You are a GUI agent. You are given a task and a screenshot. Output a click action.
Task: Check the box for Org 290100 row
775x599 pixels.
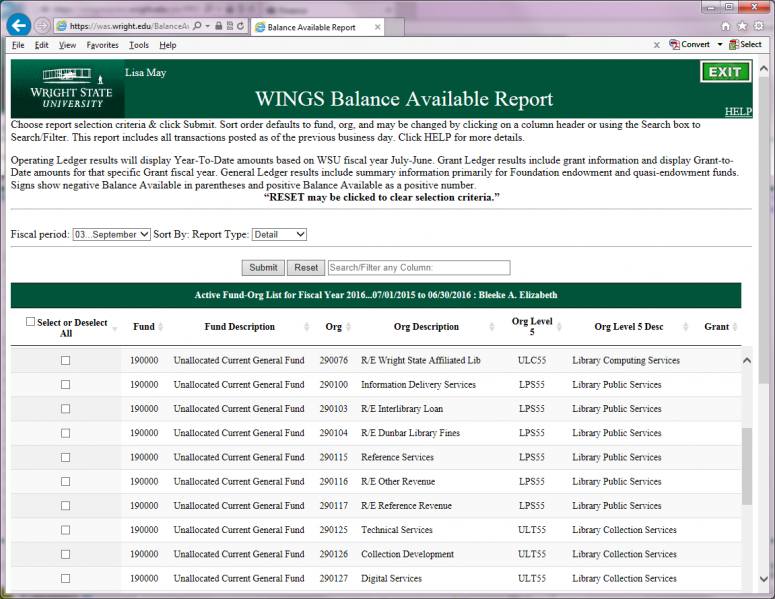click(66, 385)
